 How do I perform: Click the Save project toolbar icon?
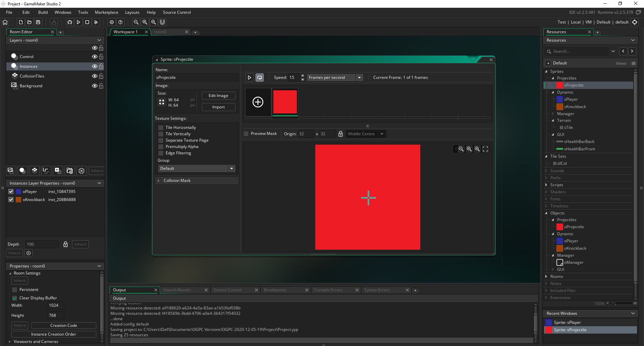(x=38, y=22)
